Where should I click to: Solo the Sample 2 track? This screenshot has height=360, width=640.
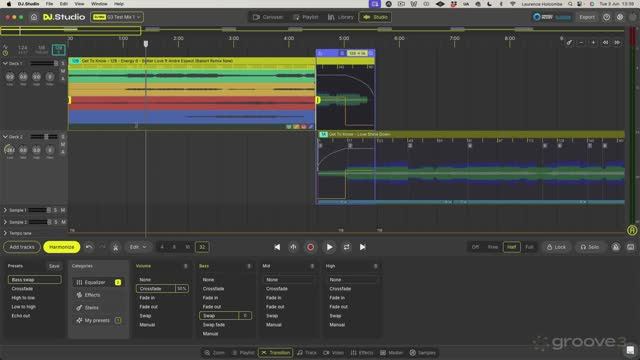tap(55, 222)
